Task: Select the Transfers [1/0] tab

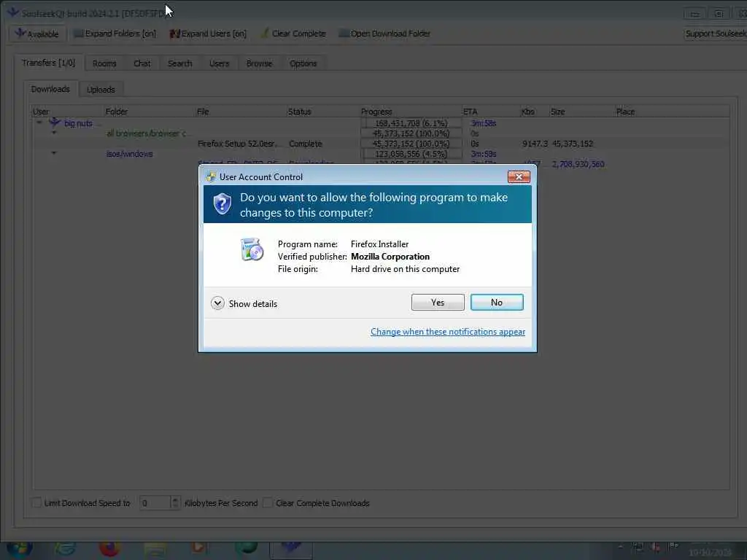Action: [x=49, y=63]
